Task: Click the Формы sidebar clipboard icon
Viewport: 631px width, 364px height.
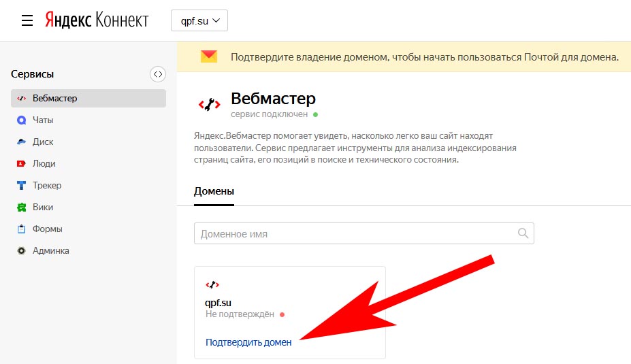Action: [21, 229]
